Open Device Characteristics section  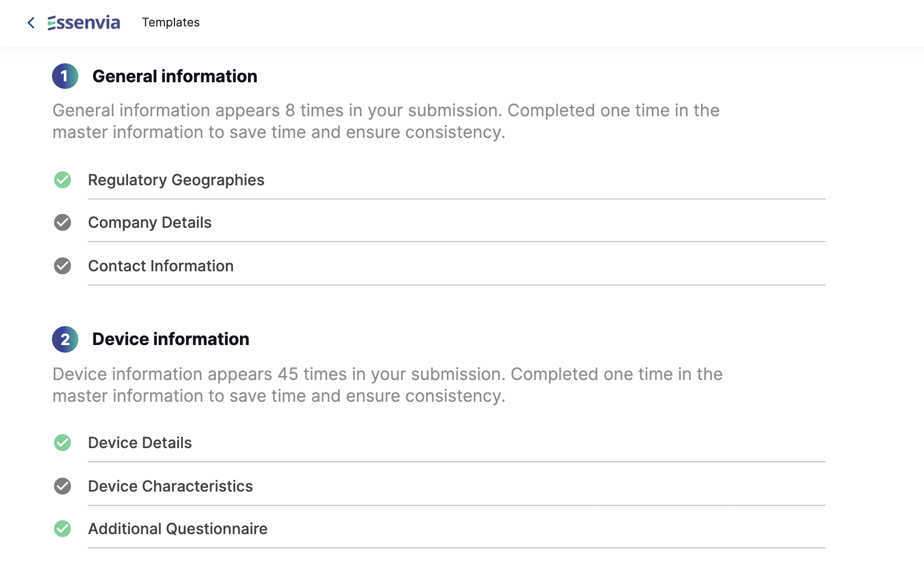click(456, 486)
